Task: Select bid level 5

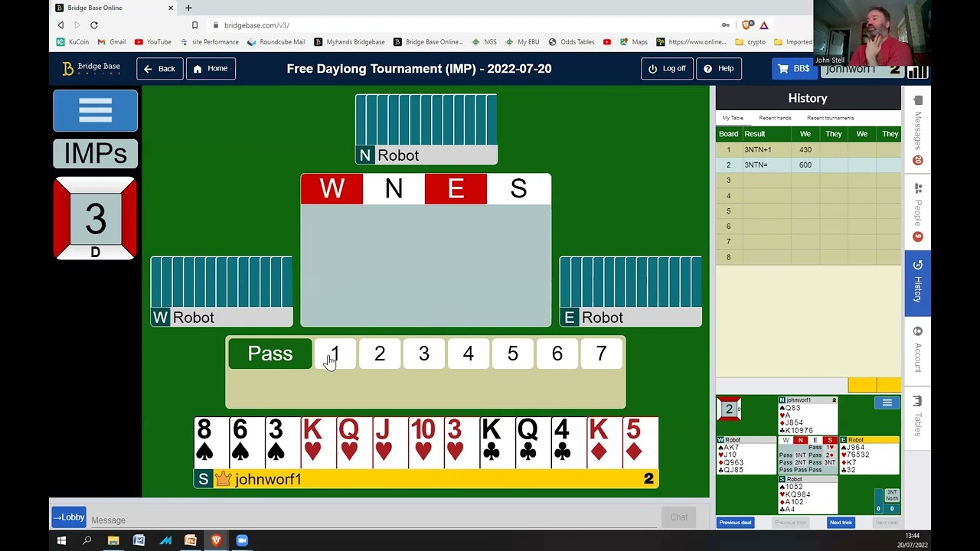Action: tap(513, 354)
